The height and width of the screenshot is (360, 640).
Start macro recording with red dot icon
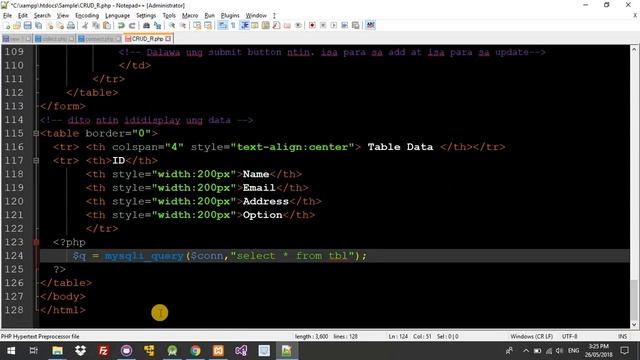coord(312,25)
